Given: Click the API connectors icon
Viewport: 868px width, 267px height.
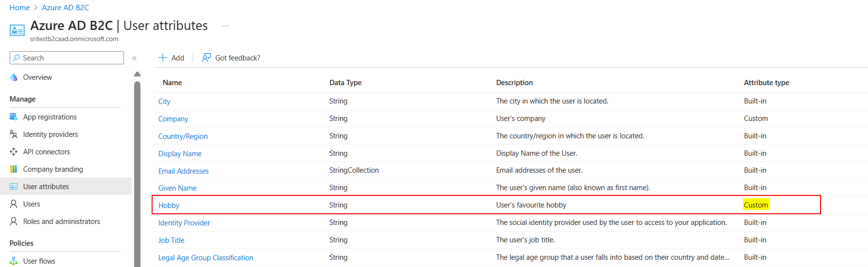Looking at the screenshot, I should point(14,152).
